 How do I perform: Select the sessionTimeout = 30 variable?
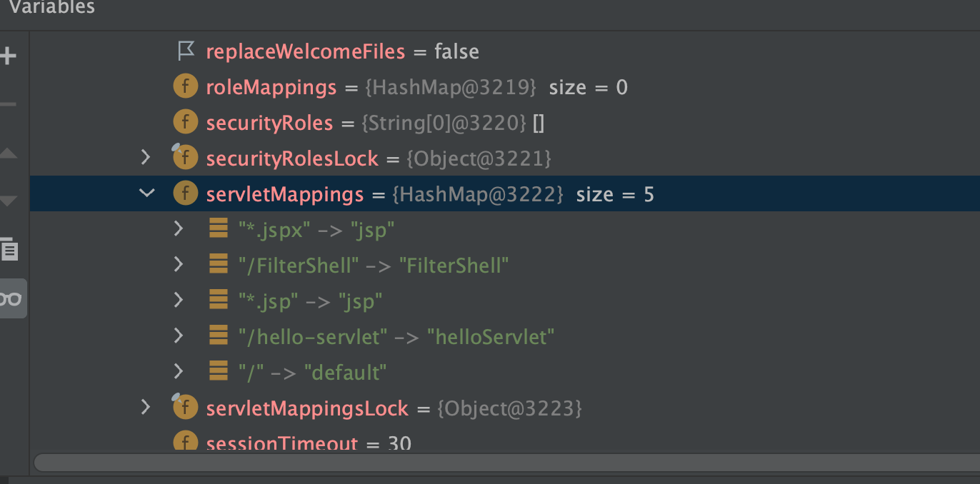505,443
